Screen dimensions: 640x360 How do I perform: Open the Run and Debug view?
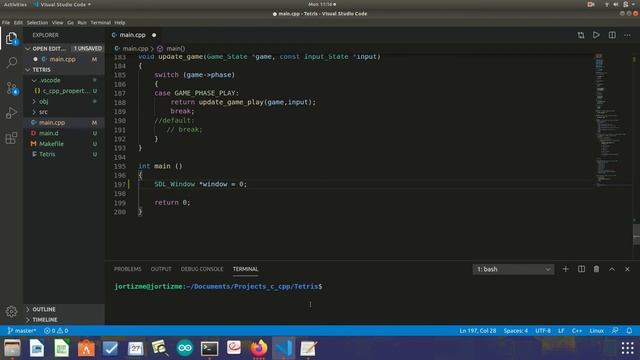pyautogui.click(x=11, y=113)
